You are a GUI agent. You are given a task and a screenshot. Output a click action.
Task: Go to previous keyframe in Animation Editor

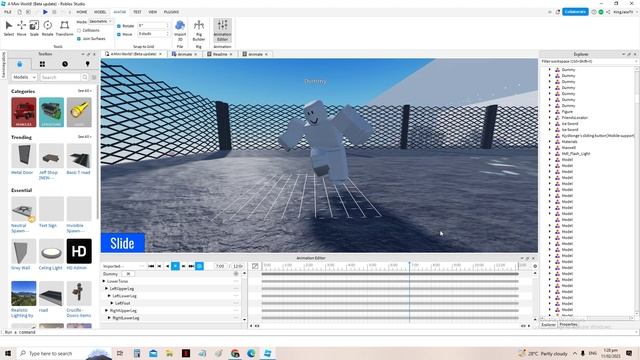click(160, 266)
